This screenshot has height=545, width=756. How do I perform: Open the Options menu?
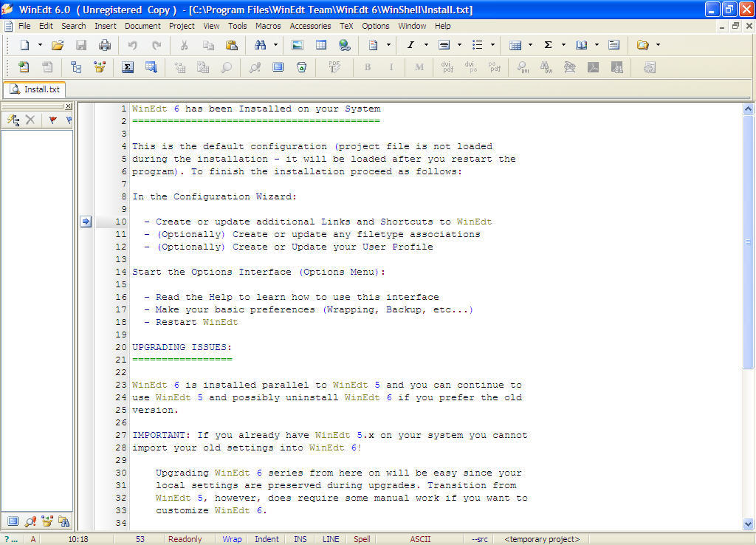(x=376, y=26)
